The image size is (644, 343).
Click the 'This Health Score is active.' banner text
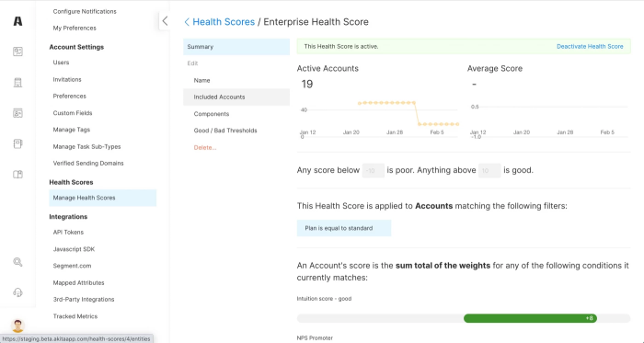pyautogui.click(x=341, y=46)
